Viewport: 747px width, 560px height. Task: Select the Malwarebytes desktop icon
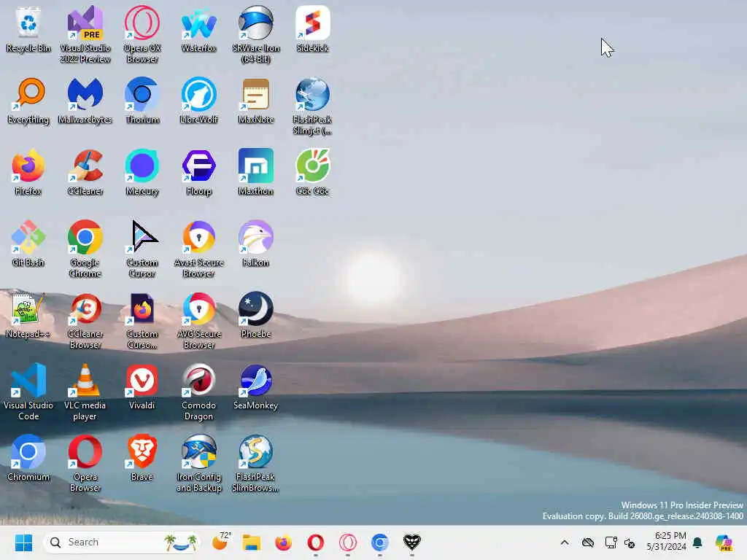(x=85, y=101)
